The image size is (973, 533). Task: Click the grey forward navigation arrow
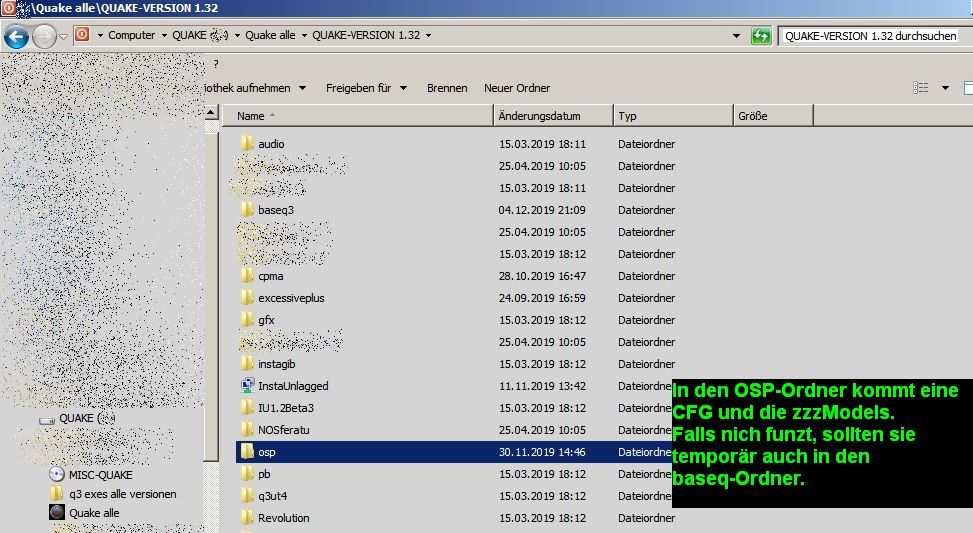(43, 37)
